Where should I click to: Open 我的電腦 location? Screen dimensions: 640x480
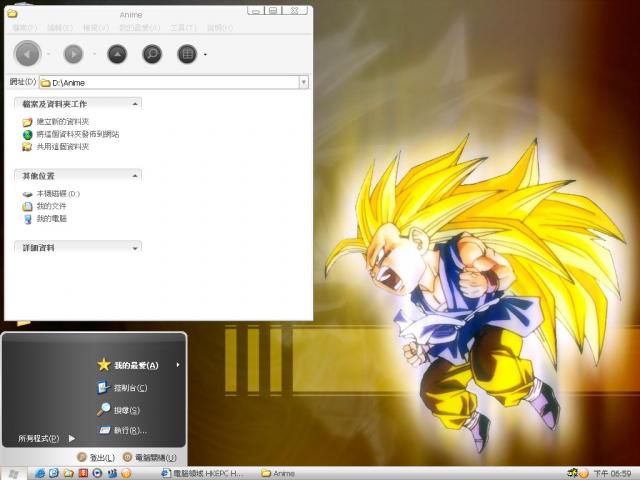coord(51,219)
